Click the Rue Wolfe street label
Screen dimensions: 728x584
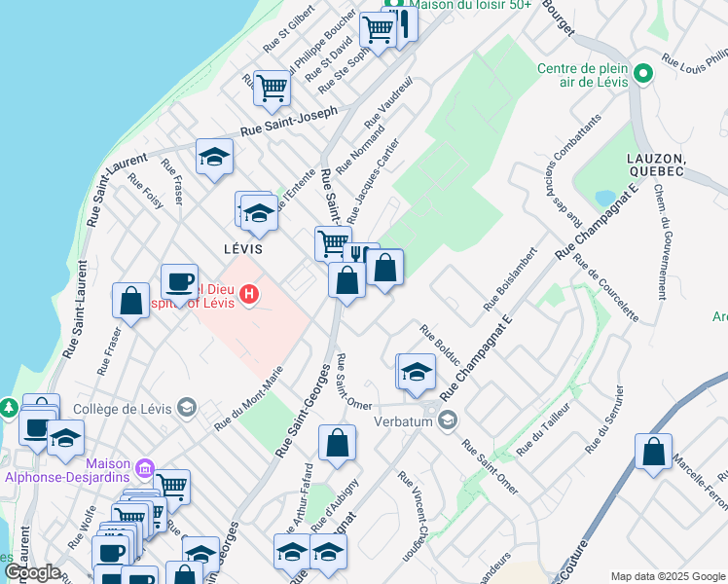pyautogui.click(x=82, y=528)
